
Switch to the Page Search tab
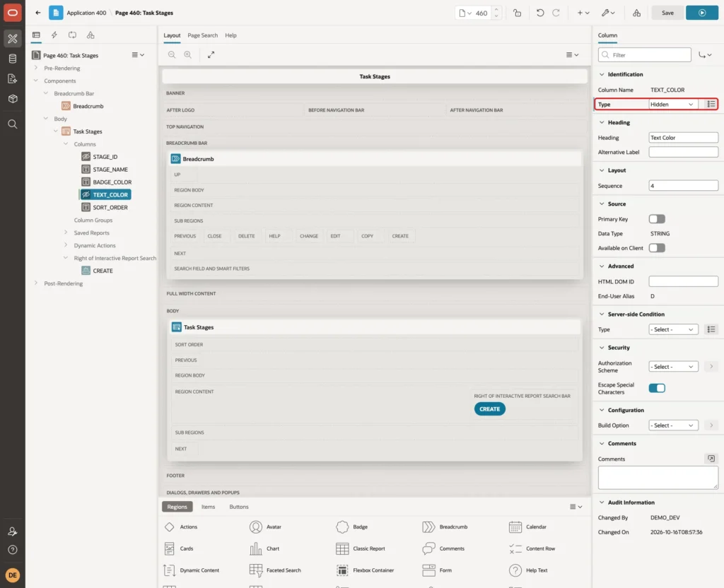[x=202, y=35]
